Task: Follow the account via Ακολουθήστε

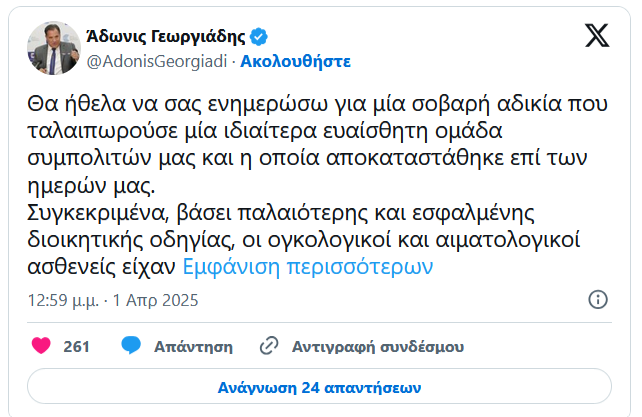Action: tap(295, 60)
